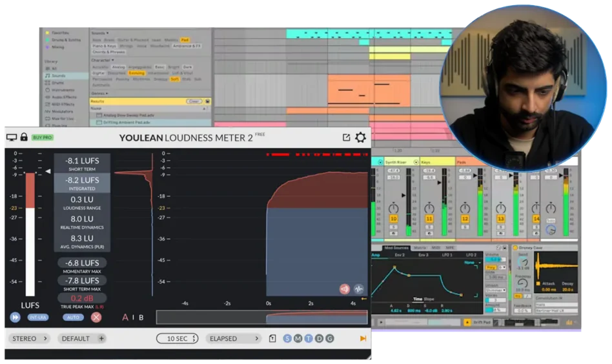
Task: Select the Analog Slow Sweep Pad.adv result
Action: 150,115
